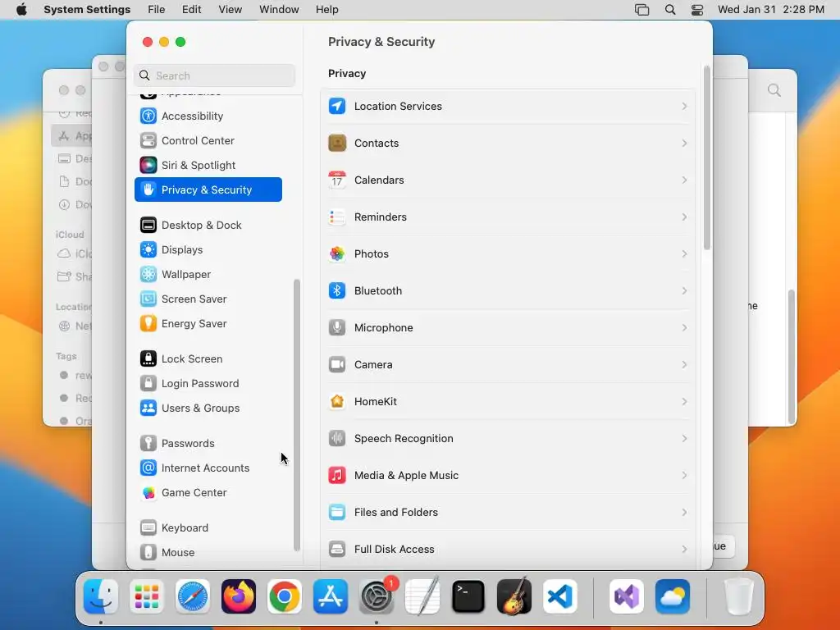Expand the Microphone row chevron
This screenshot has width=840, height=630.
[684, 327]
